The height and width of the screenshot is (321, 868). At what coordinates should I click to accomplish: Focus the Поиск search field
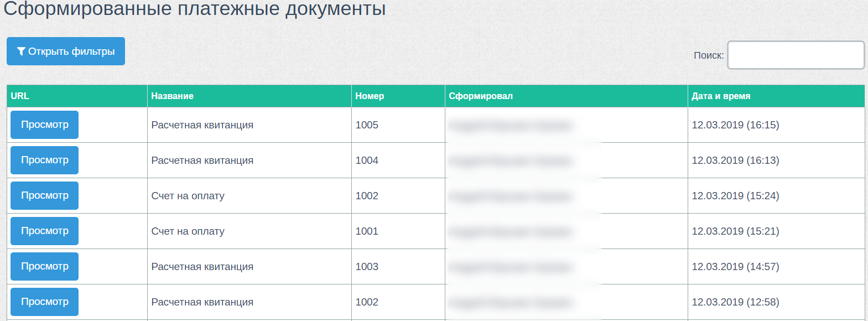(x=796, y=55)
